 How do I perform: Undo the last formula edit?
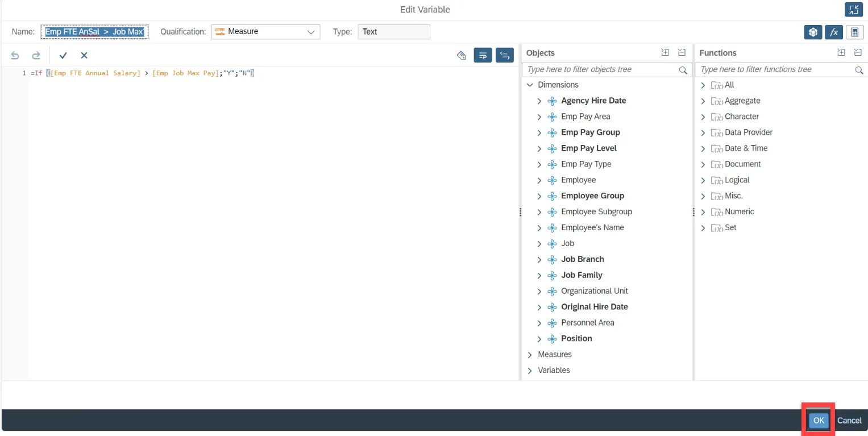tap(15, 55)
